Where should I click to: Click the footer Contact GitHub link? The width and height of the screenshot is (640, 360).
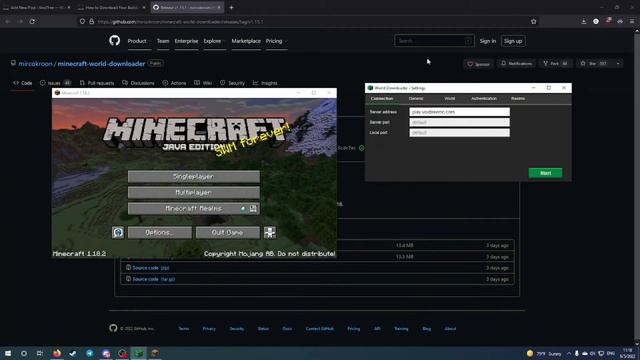320,329
